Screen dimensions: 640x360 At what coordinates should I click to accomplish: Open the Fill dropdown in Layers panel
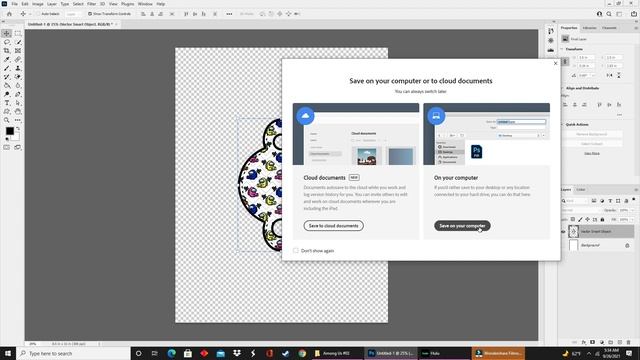click(633, 220)
